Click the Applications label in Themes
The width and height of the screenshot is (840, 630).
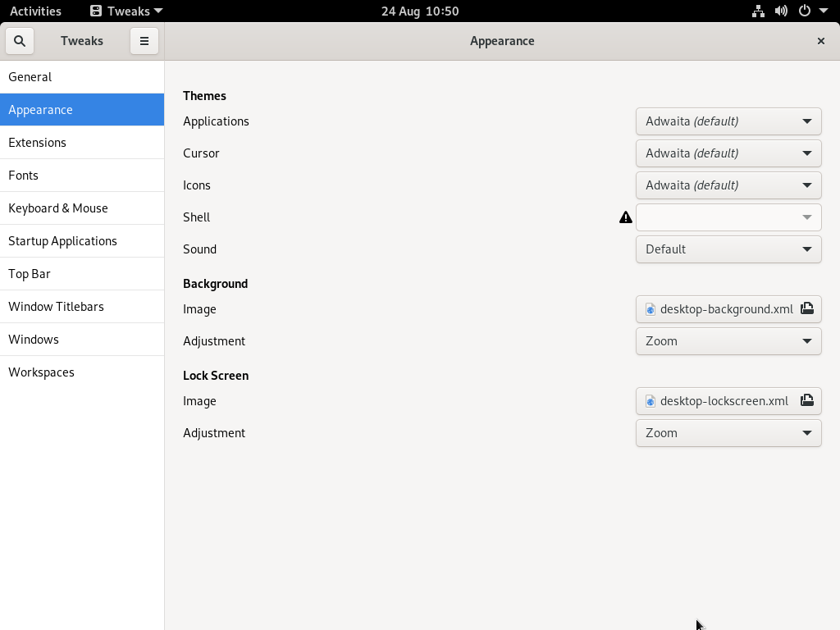[x=216, y=121]
